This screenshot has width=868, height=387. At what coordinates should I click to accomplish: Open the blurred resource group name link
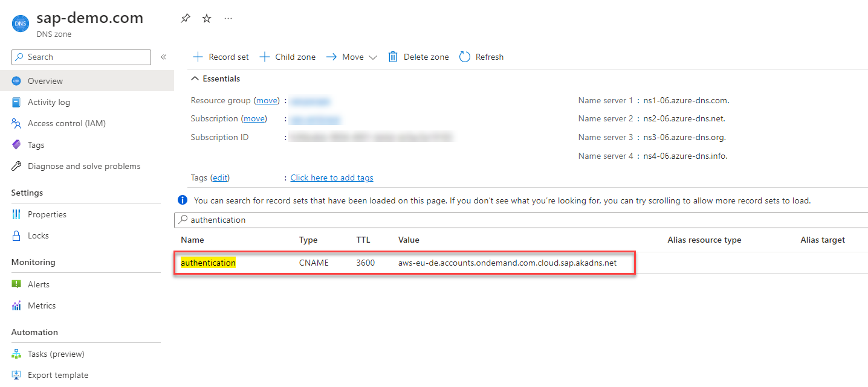pos(310,100)
